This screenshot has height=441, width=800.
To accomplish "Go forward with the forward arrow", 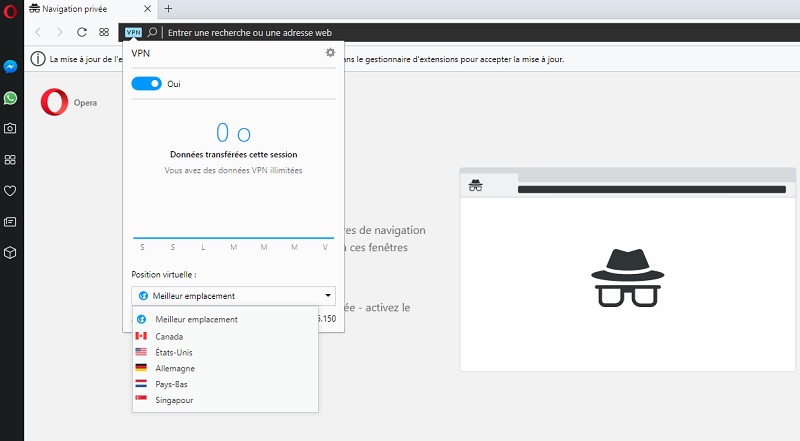I will [x=59, y=32].
